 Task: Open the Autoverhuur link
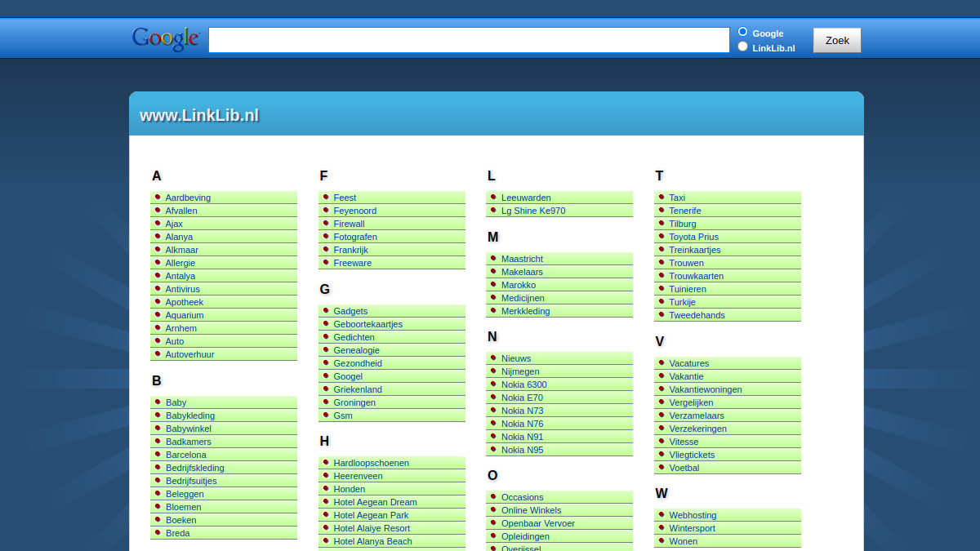pos(189,354)
